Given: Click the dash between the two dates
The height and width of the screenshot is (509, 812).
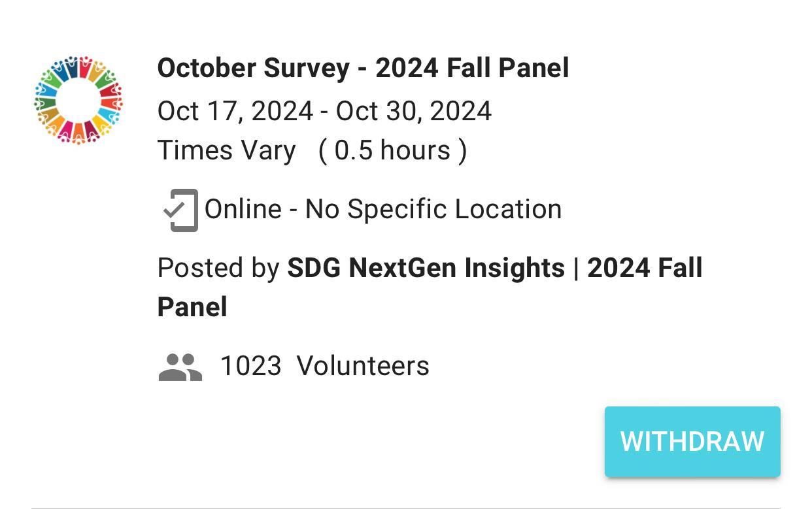Looking at the screenshot, I should click(x=324, y=112).
